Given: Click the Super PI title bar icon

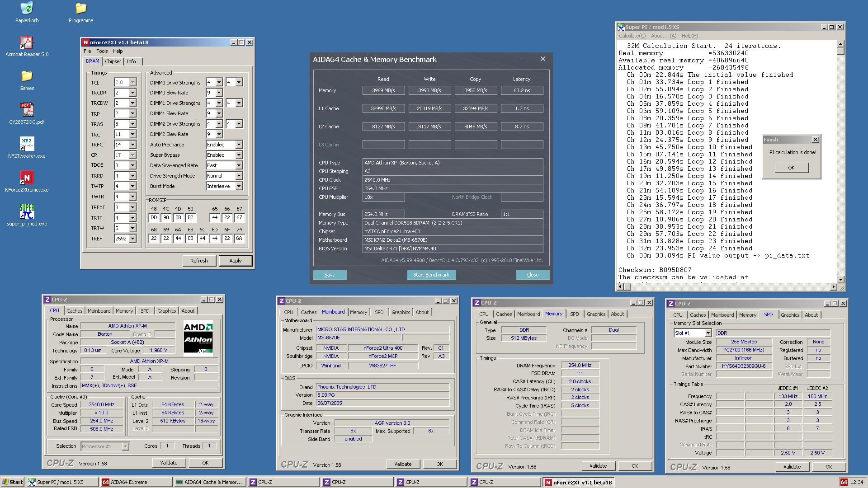Looking at the screenshot, I should tap(621, 27).
